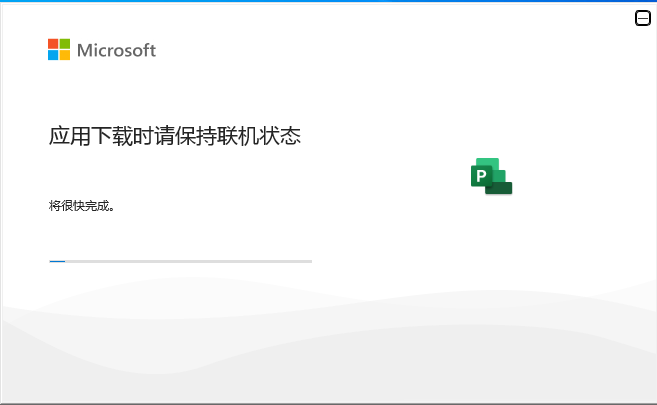Click the word 联机状态 in the heading
This screenshot has height=405, width=657.
pos(259,136)
